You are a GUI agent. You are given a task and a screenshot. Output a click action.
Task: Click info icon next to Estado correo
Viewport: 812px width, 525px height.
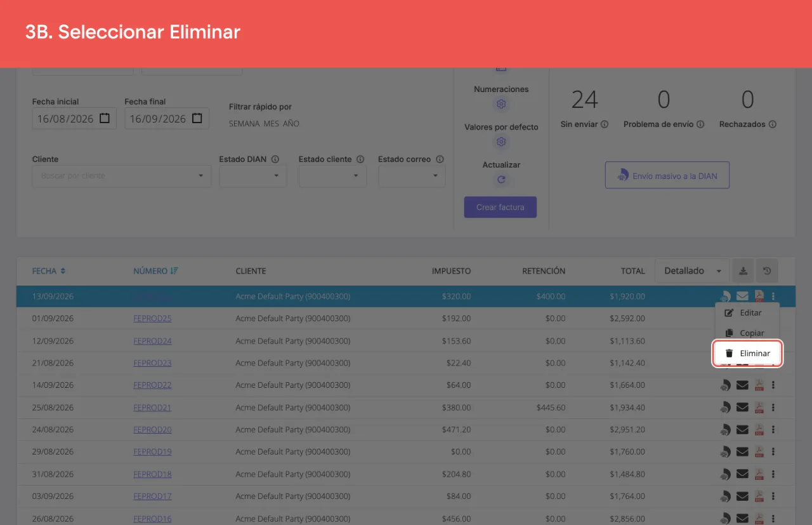pyautogui.click(x=440, y=159)
